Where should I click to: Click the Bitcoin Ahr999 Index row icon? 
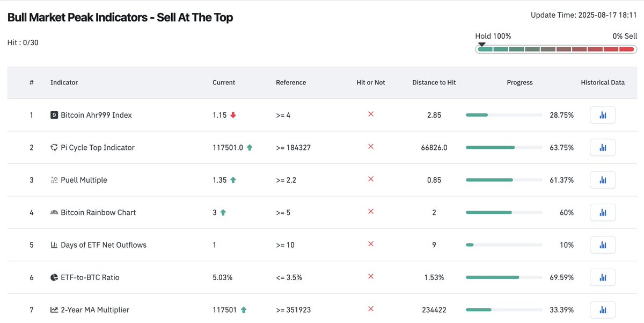pos(54,115)
